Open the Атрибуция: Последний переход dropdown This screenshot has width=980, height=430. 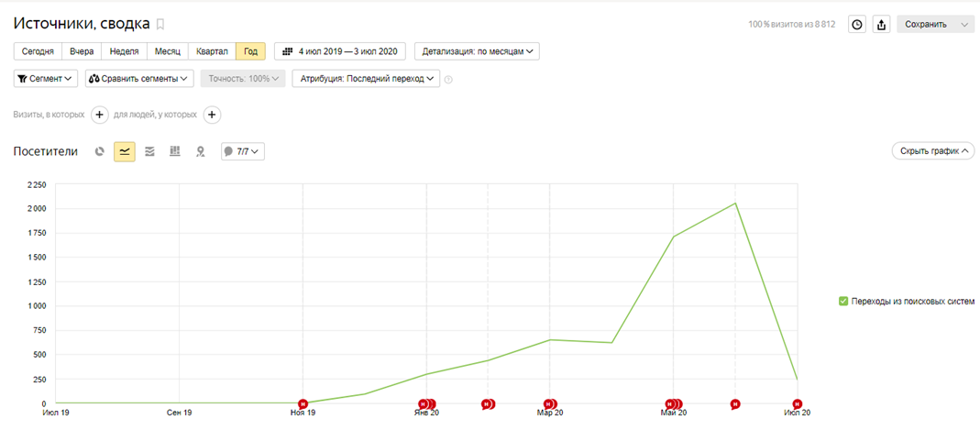[x=366, y=79]
